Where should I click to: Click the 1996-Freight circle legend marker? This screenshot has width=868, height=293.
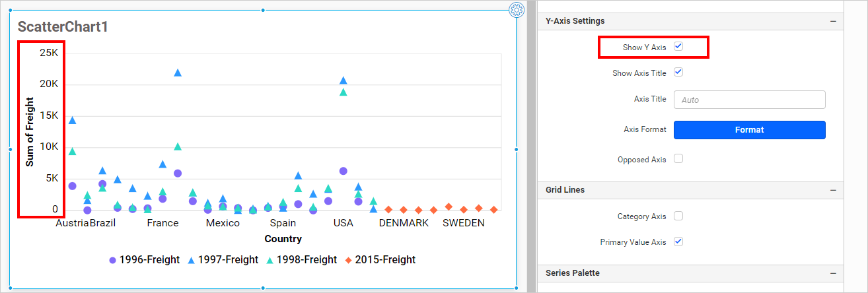[x=113, y=260]
